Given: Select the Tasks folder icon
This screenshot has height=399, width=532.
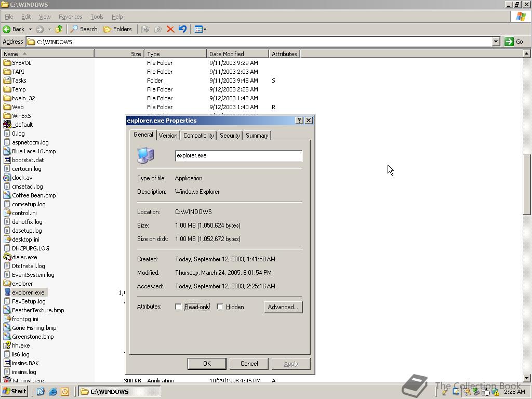Looking at the screenshot, I should [x=7, y=81].
